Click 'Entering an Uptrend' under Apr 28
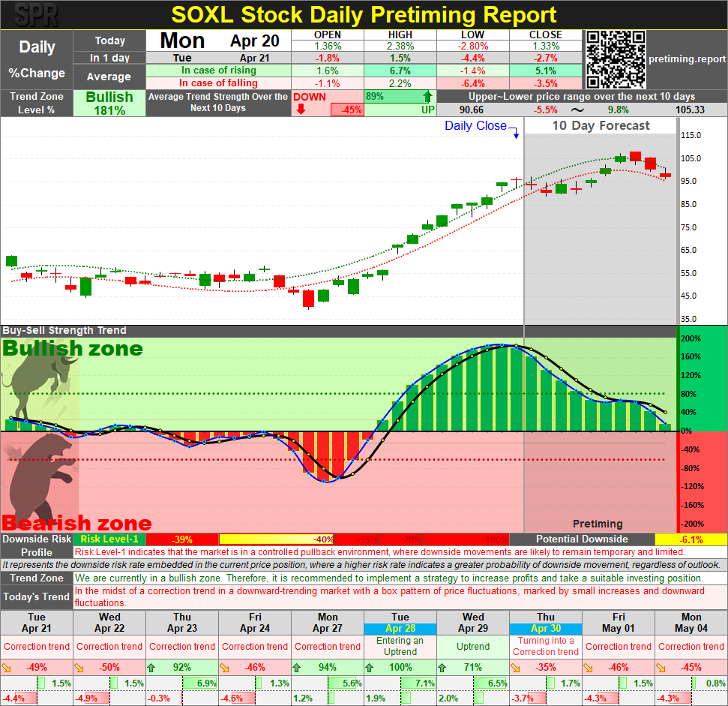Viewport: 728px width, 706px height. point(400,646)
